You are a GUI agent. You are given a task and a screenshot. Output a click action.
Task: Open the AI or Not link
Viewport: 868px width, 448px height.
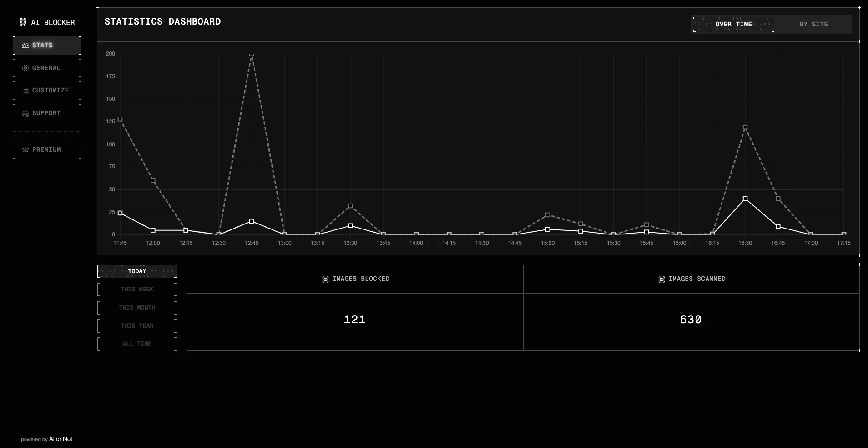61,439
